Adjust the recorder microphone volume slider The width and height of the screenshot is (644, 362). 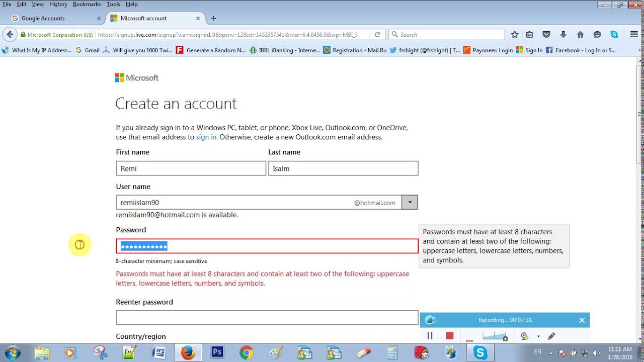[495, 335]
